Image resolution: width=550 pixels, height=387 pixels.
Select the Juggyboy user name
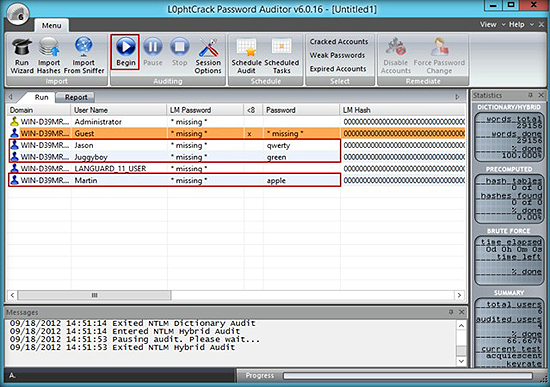pos(91,157)
